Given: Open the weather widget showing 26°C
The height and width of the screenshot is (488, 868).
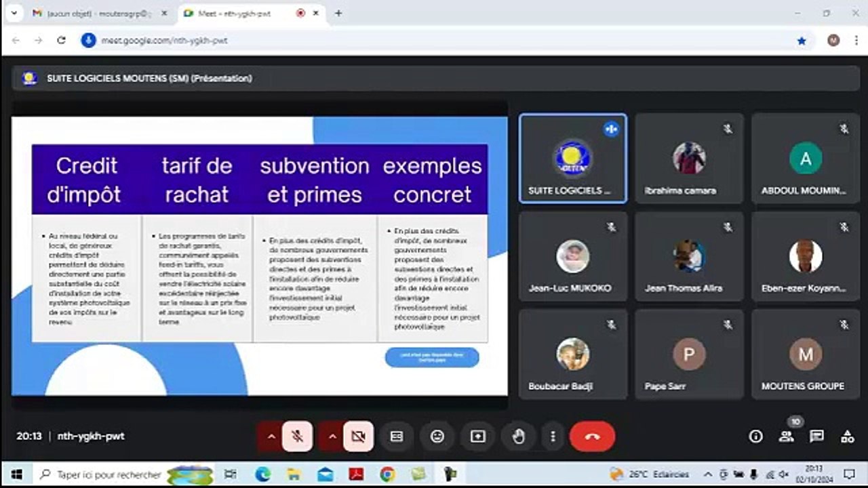Looking at the screenshot, I should click(650, 474).
